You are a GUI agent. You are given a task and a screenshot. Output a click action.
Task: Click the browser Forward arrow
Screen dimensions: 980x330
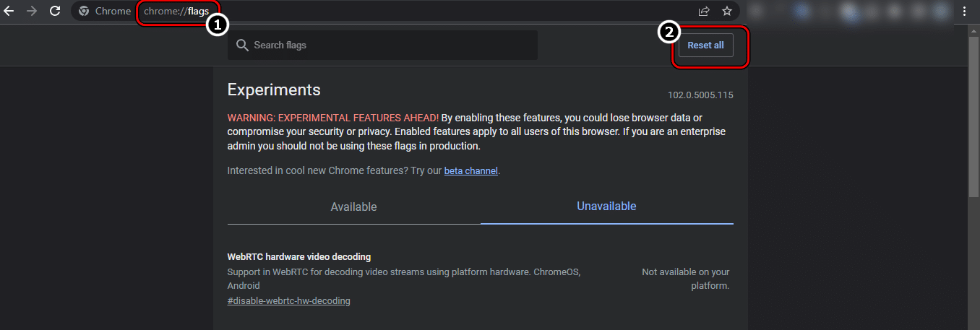(32, 11)
